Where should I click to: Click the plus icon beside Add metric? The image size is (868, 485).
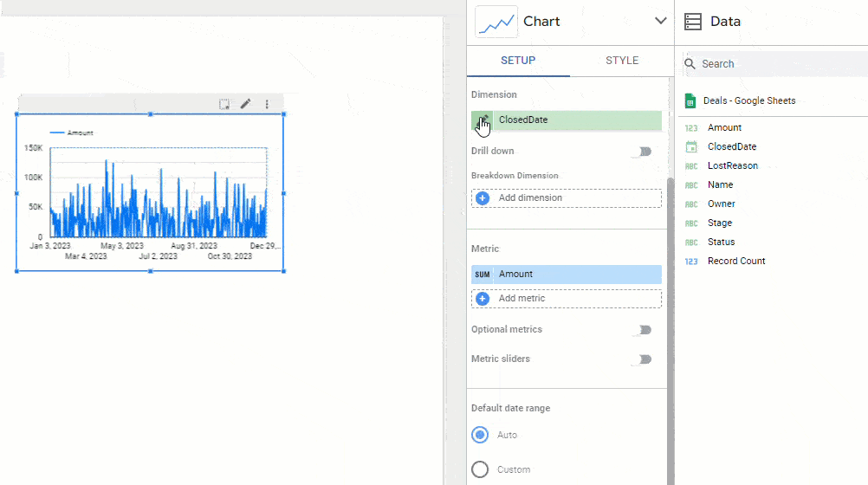point(483,299)
